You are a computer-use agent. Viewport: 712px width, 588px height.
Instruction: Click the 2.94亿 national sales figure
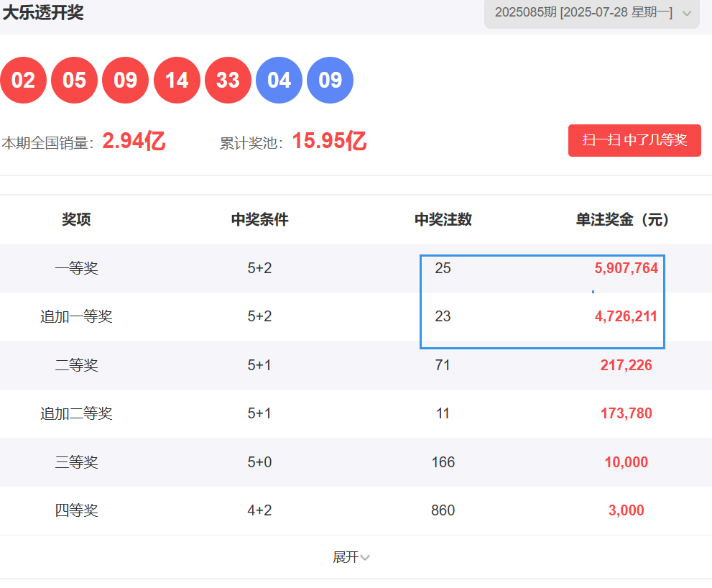coord(134,141)
